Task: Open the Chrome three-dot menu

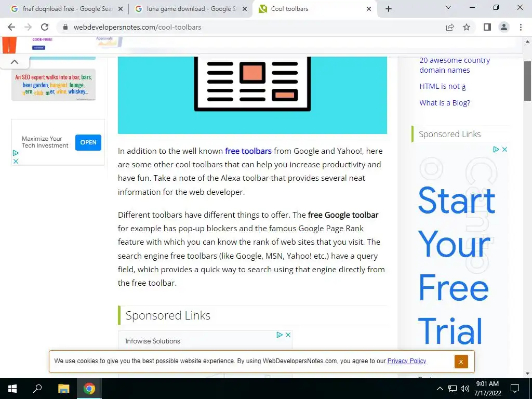Action: [x=521, y=27]
